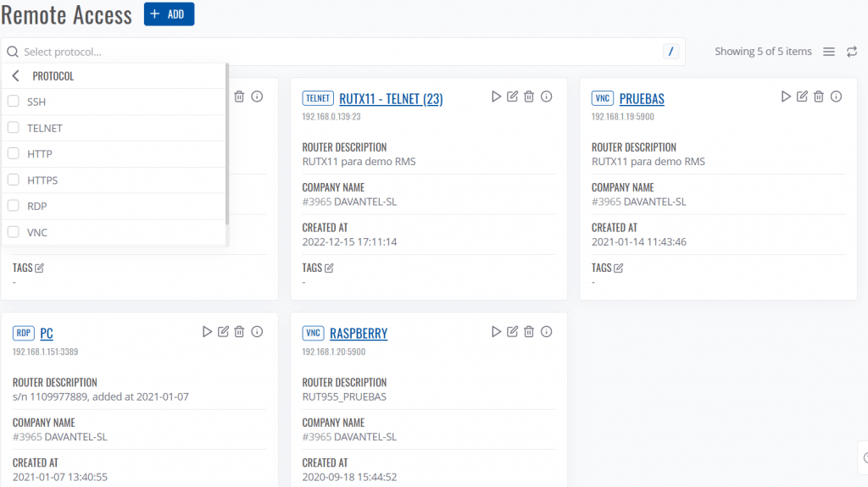Show info for PC RDP entry
This screenshot has height=487, width=868.
pos(257,331)
